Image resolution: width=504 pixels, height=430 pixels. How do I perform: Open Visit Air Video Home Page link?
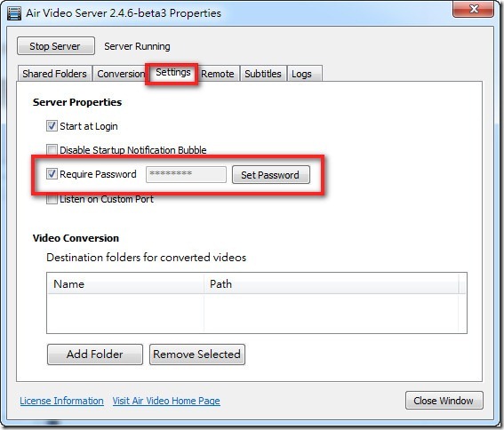[166, 401]
